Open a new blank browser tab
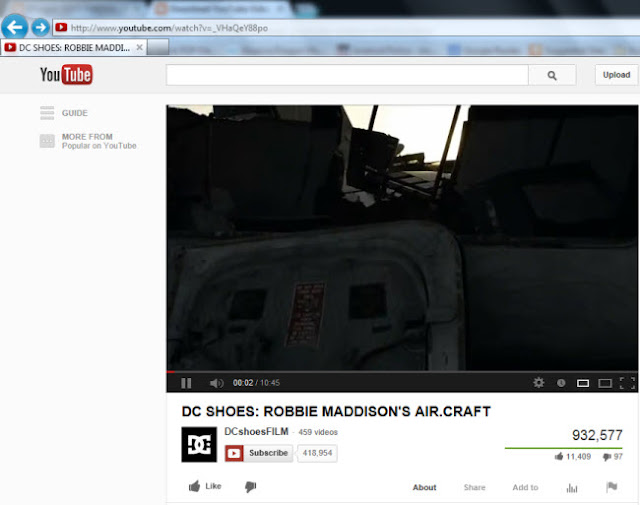This screenshot has width=640, height=505. point(158,47)
